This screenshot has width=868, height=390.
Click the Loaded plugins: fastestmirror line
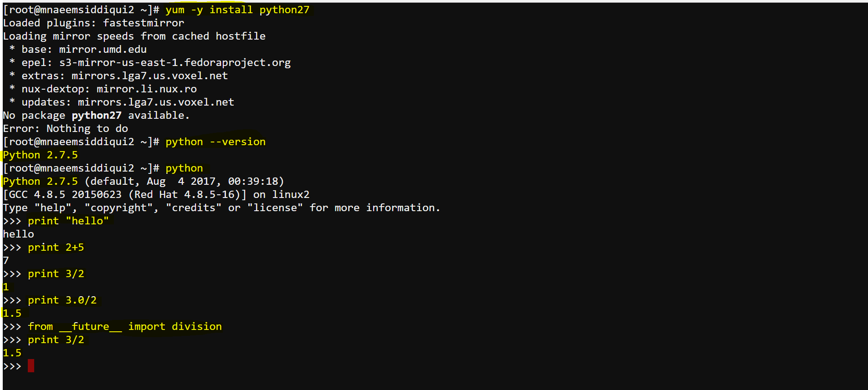tap(93, 23)
